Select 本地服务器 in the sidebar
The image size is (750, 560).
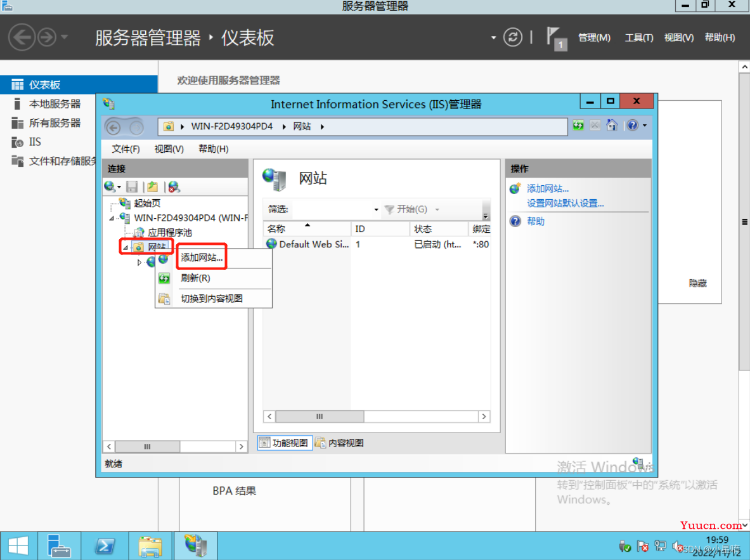55,104
